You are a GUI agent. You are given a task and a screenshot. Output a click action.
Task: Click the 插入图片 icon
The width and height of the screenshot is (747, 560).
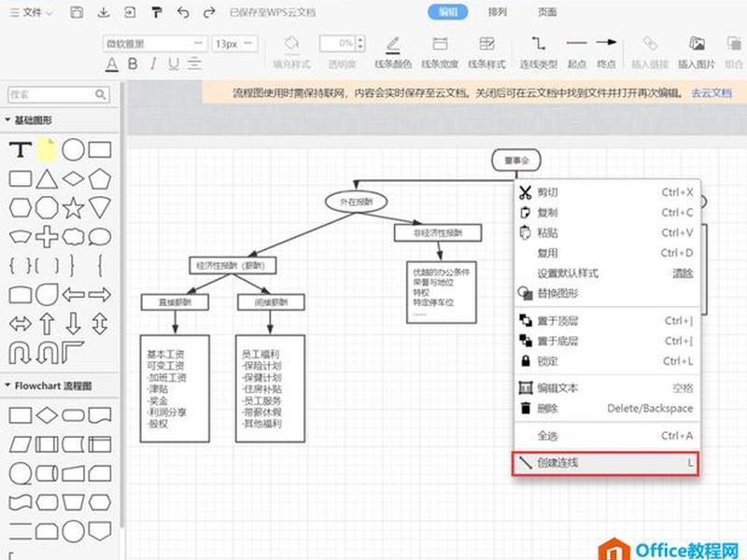pyautogui.click(x=697, y=52)
